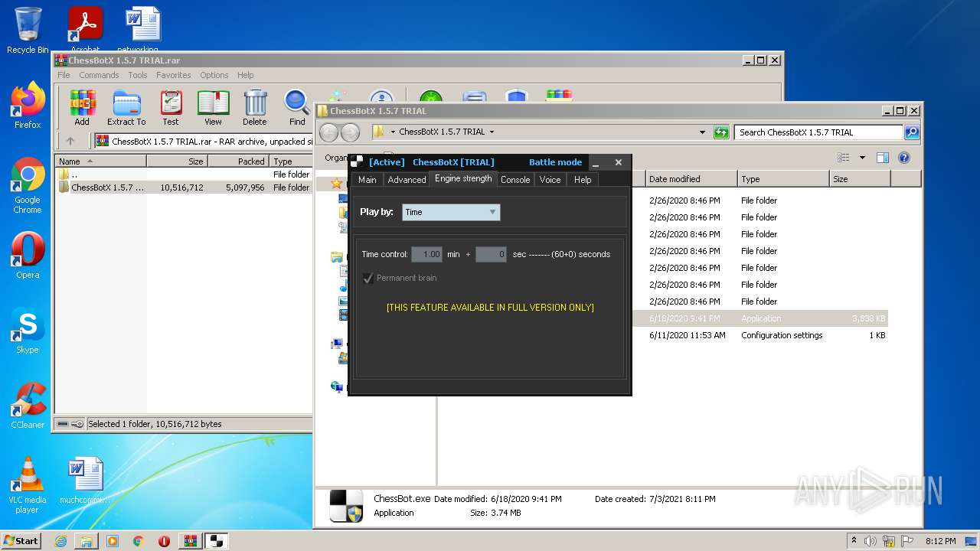The image size is (980, 551).
Task: Toggle Permanent brain checkbox
Action: (x=368, y=278)
